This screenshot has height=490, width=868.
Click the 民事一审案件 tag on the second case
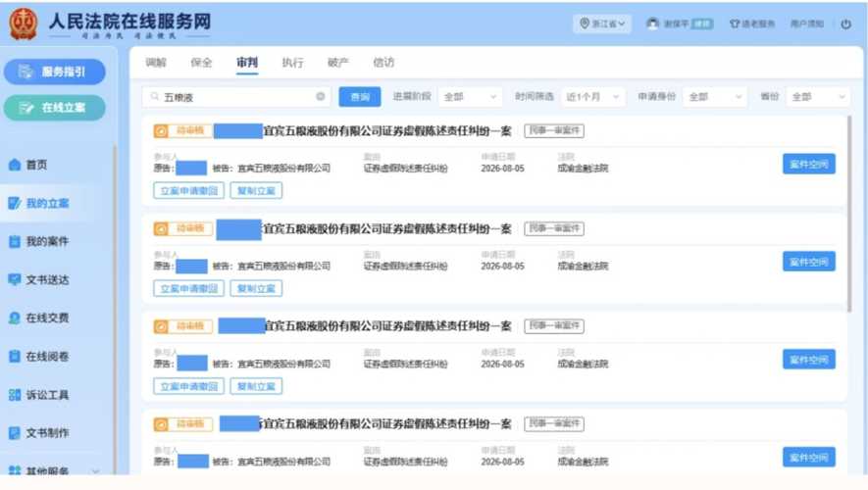pyautogui.click(x=554, y=228)
